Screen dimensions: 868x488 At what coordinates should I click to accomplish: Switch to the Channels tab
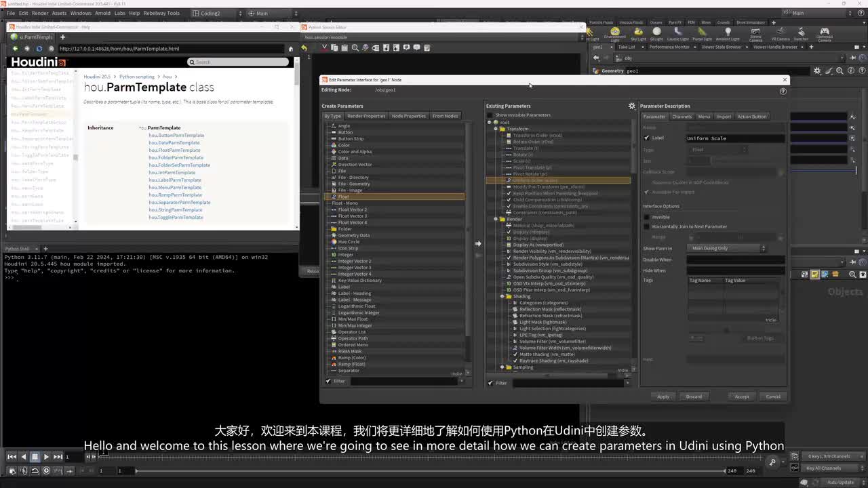tap(682, 117)
